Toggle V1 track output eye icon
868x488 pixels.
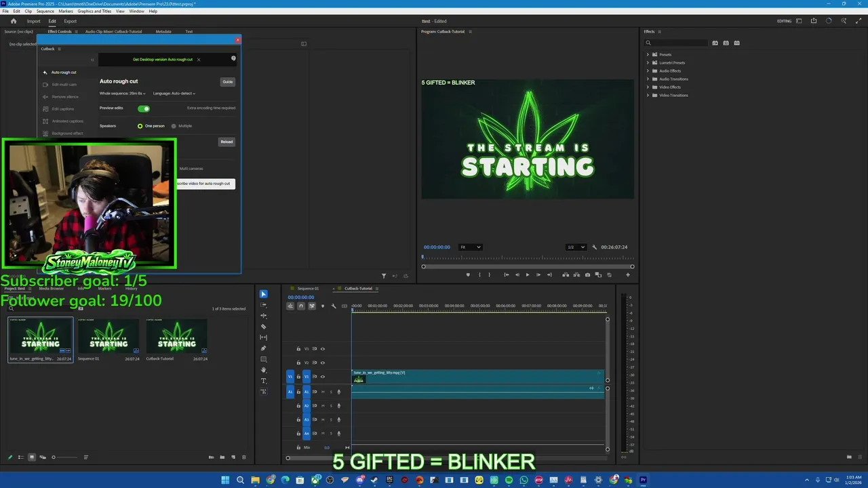pyautogui.click(x=322, y=377)
